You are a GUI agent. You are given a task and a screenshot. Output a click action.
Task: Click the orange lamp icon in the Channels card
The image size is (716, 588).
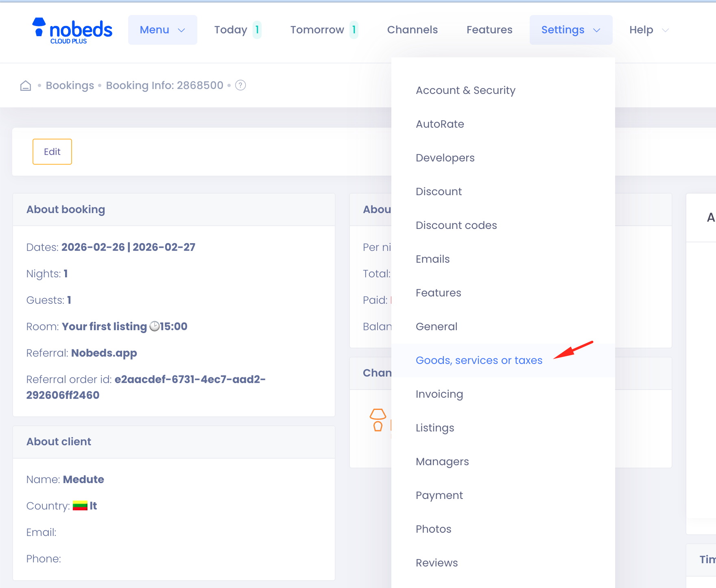(x=378, y=420)
